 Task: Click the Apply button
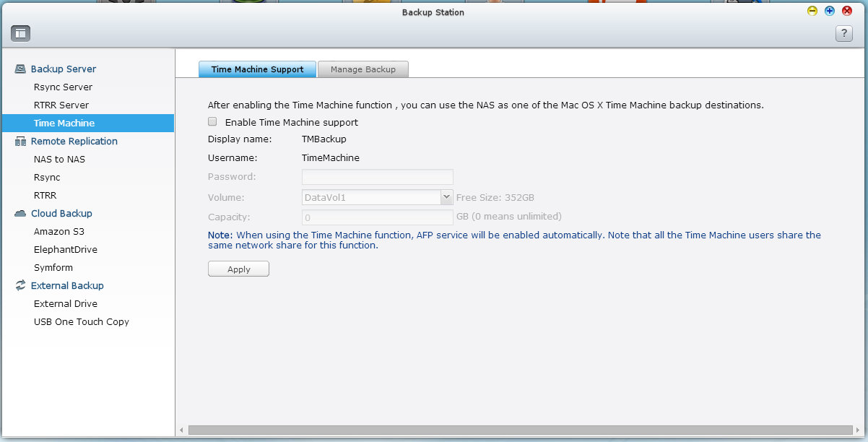[238, 269]
